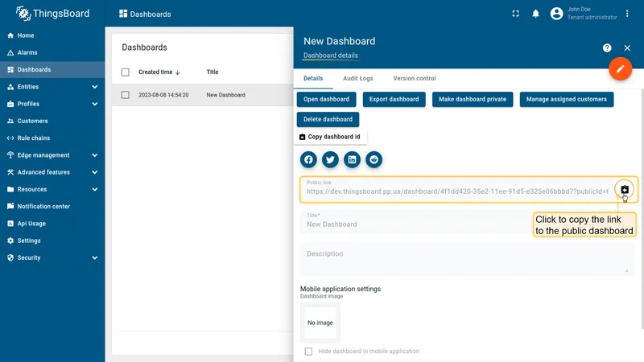
Task: Click the Description text area
Action: click(468, 259)
